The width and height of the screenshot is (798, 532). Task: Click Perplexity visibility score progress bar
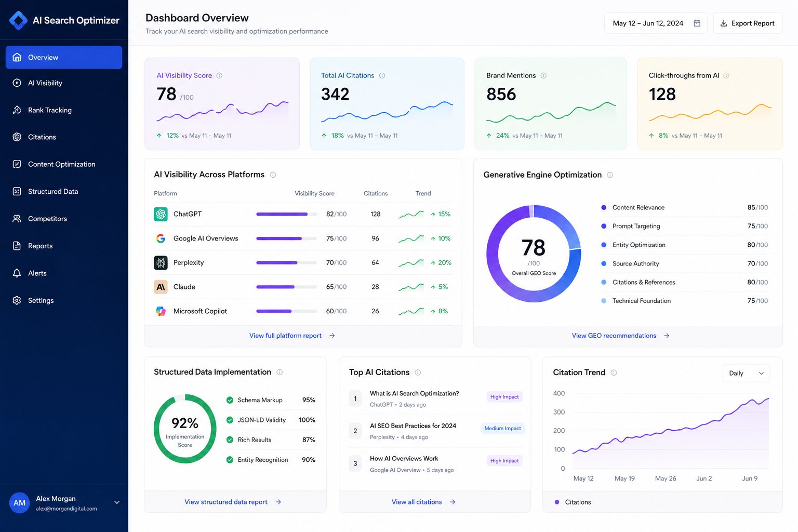(x=286, y=263)
